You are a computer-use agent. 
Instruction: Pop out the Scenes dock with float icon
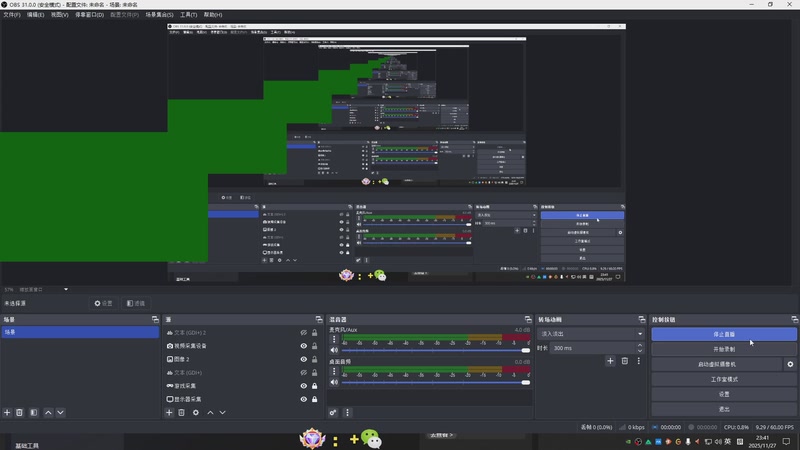(x=155, y=319)
